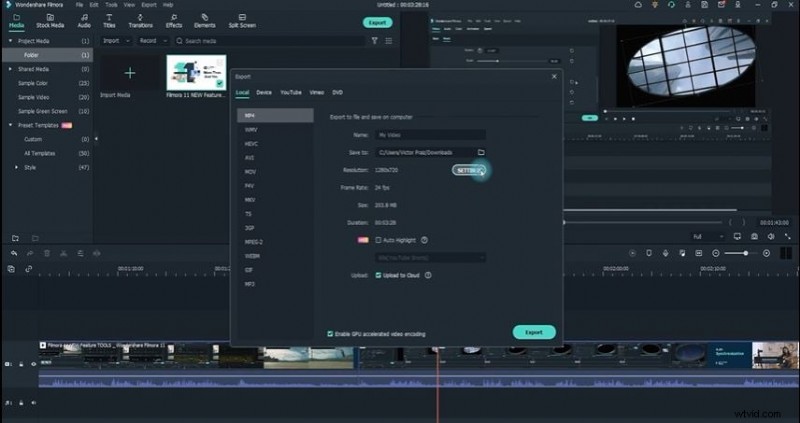The width and height of the screenshot is (800, 423).
Task: Select Filmora 11 NEW Feature media thumbnail
Action: pos(196,73)
